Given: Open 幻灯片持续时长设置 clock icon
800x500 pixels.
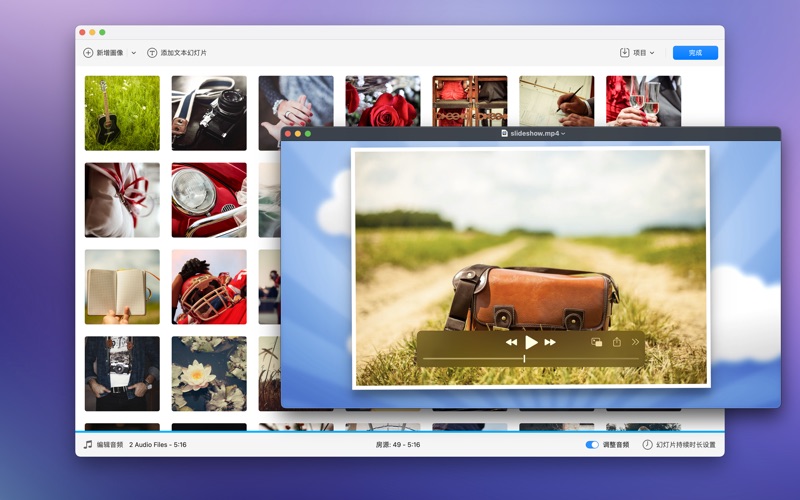Looking at the screenshot, I should 647,444.
